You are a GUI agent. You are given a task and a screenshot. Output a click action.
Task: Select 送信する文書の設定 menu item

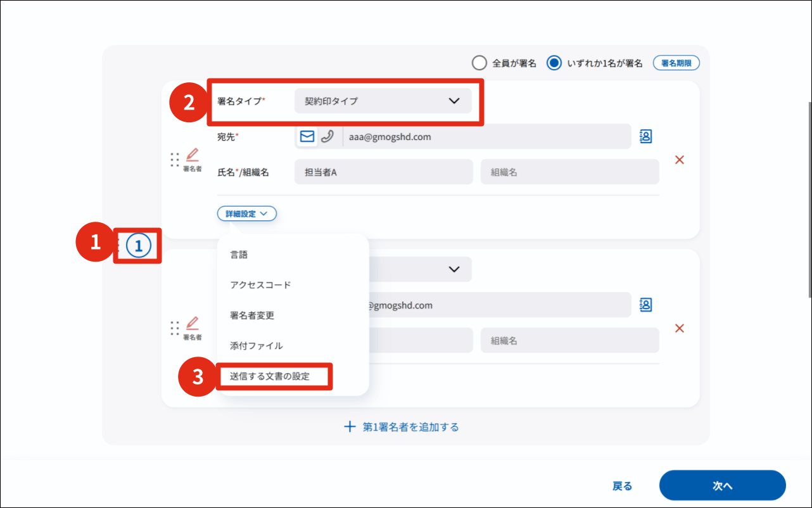coord(270,376)
